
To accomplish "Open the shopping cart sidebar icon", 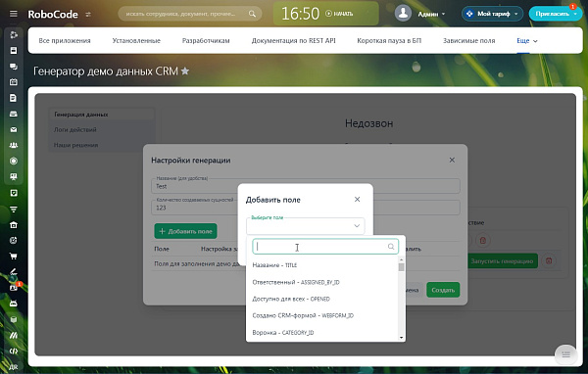I will pyautogui.click(x=14, y=257).
